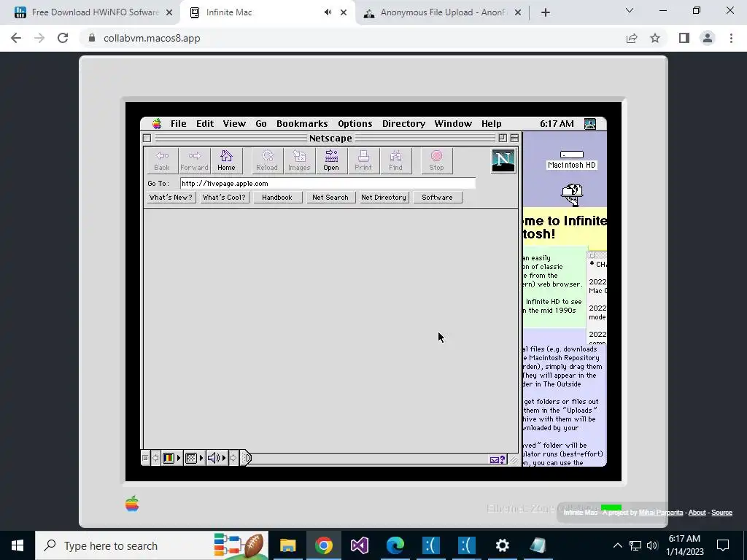Click the Software directory button
Image resolution: width=747 pixels, height=560 pixels.
pyautogui.click(x=437, y=197)
